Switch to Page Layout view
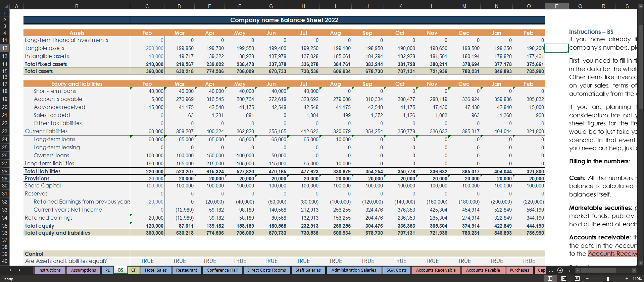 coord(564,279)
